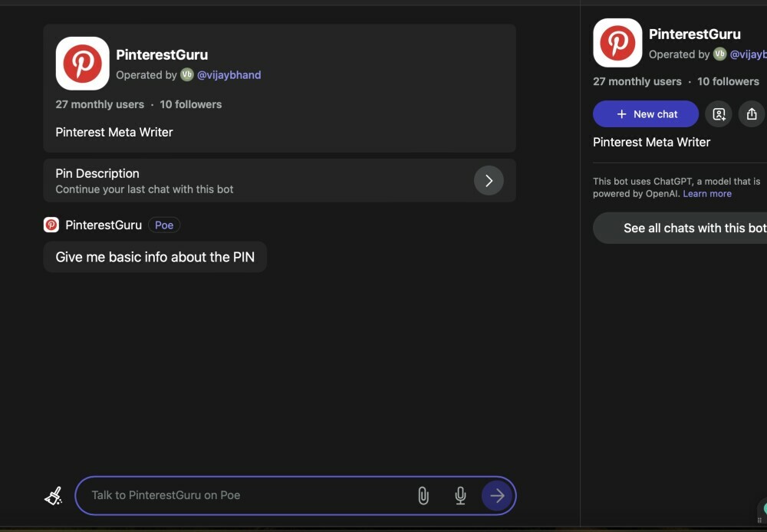The width and height of the screenshot is (767, 532).
Task: Click the Pinterest logo in right sidebar
Action: (617, 43)
